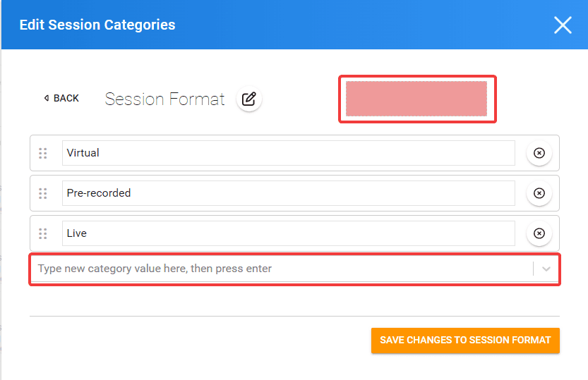Go BACK to the categories list
The image size is (588, 380).
[61, 98]
